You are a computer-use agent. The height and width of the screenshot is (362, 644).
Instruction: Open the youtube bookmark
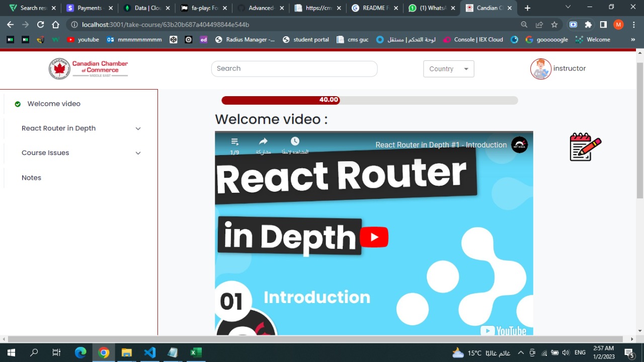coord(83,40)
